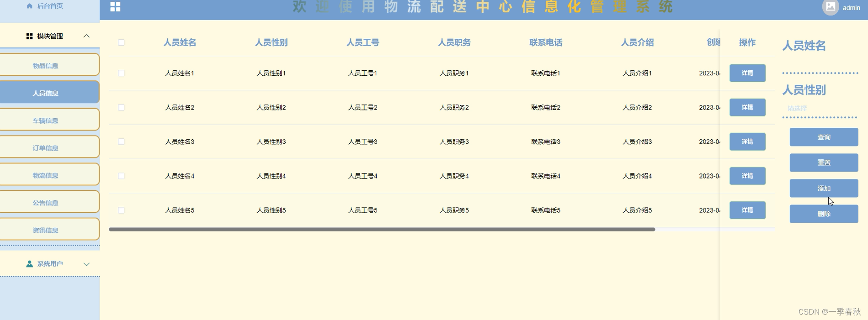The width and height of the screenshot is (868, 320).
Task: Collapse the 模块管理 section chevron
Action: tap(86, 36)
